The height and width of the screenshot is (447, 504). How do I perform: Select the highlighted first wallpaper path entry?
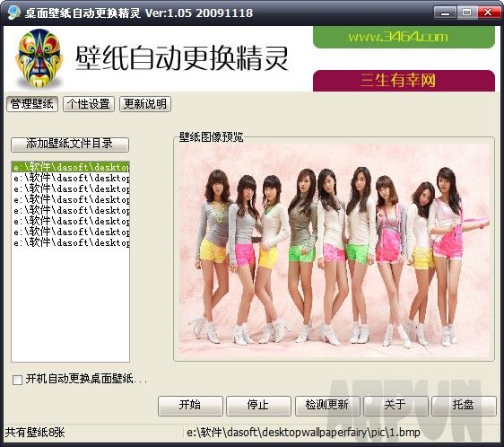click(x=70, y=167)
